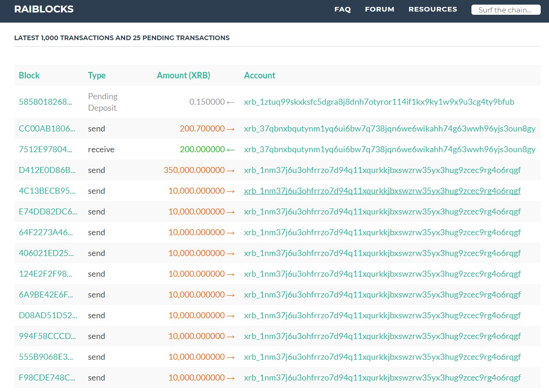Screen dimensions: 549x392
Task: Open account link in 64F2273A46 row
Action: 382,232
